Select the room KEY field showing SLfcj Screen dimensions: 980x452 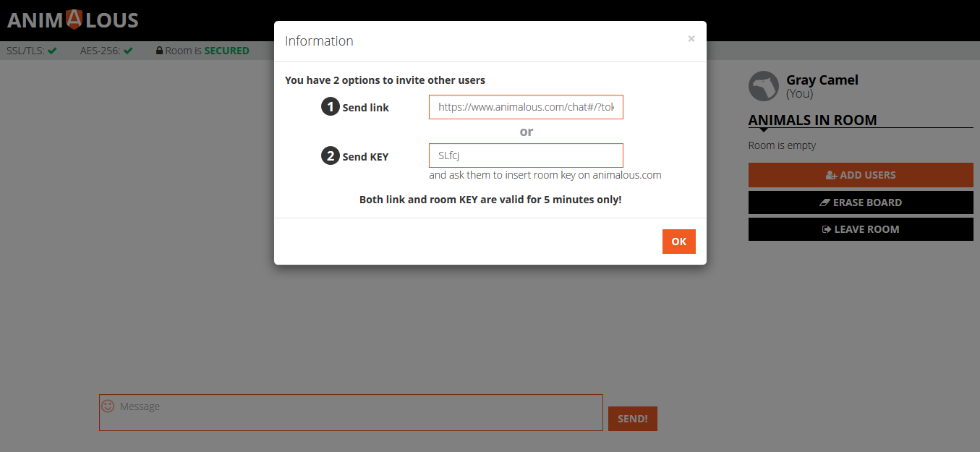click(526, 155)
